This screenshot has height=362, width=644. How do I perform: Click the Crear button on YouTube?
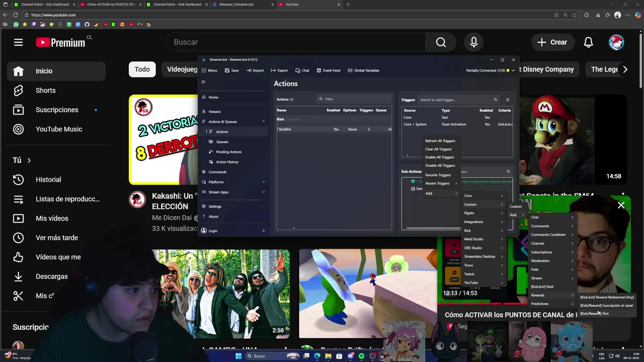click(x=552, y=42)
